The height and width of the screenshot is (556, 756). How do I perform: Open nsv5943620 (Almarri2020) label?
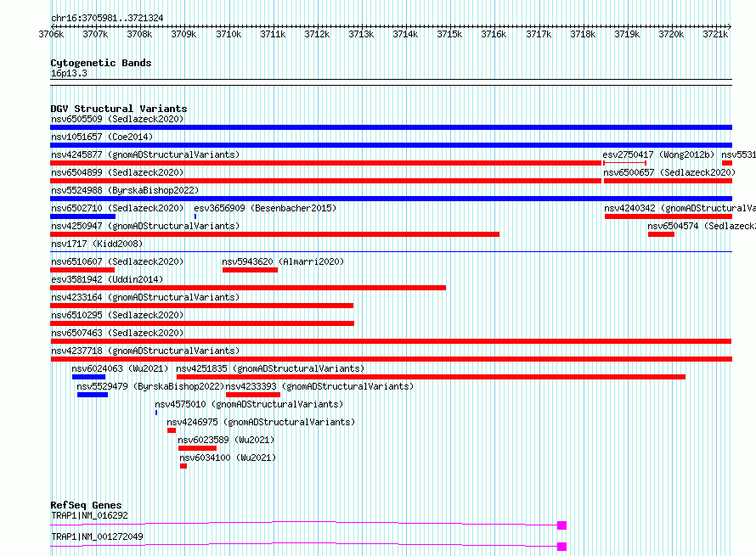(283, 261)
